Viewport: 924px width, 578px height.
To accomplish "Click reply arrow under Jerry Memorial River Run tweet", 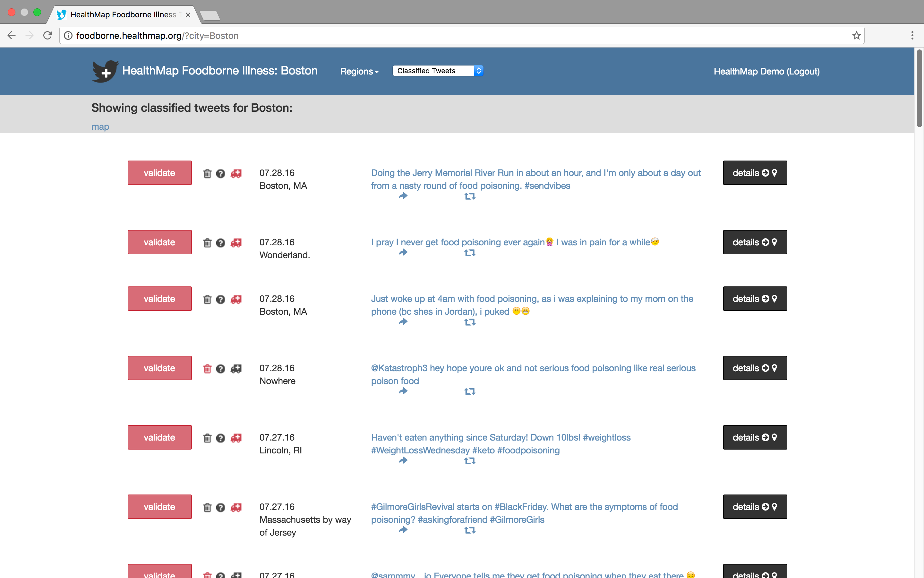I will pyautogui.click(x=403, y=196).
